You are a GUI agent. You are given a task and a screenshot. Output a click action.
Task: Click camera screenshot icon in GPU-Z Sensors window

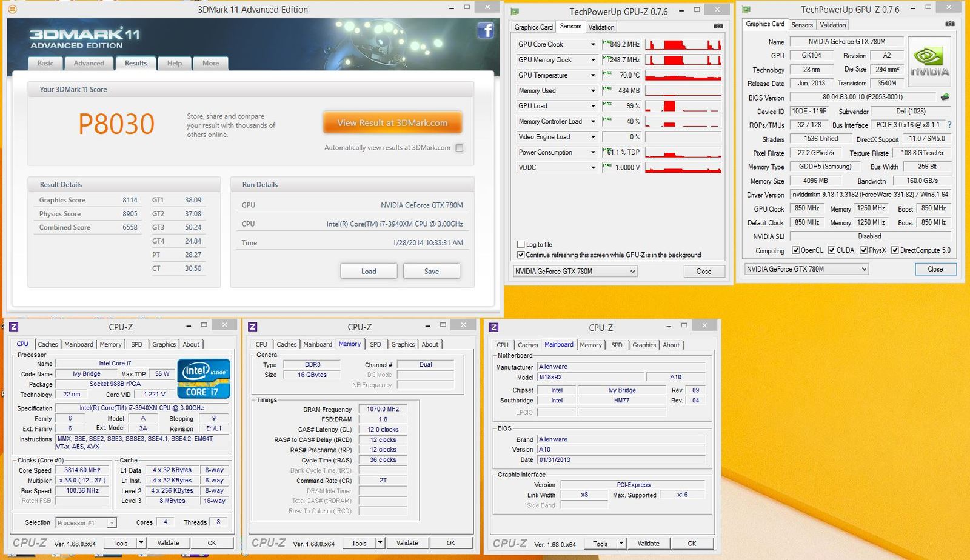(x=718, y=26)
